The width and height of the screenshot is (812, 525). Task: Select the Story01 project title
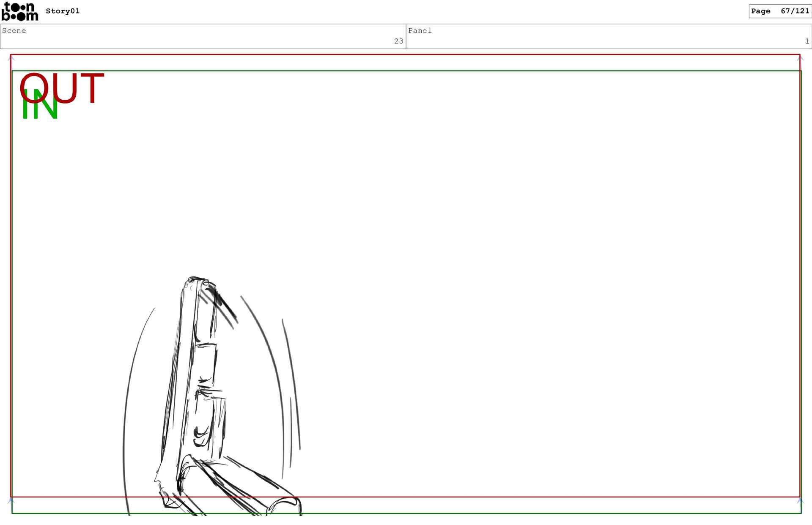click(x=63, y=11)
